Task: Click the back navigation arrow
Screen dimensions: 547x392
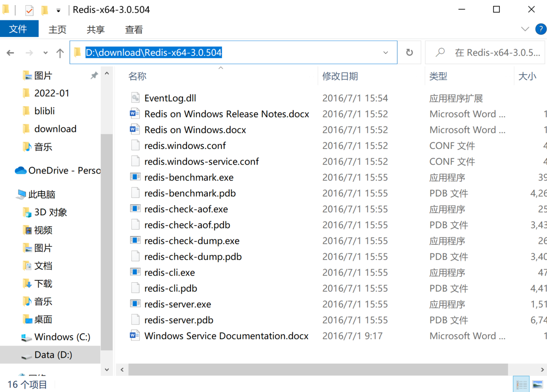Action: coord(10,53)
